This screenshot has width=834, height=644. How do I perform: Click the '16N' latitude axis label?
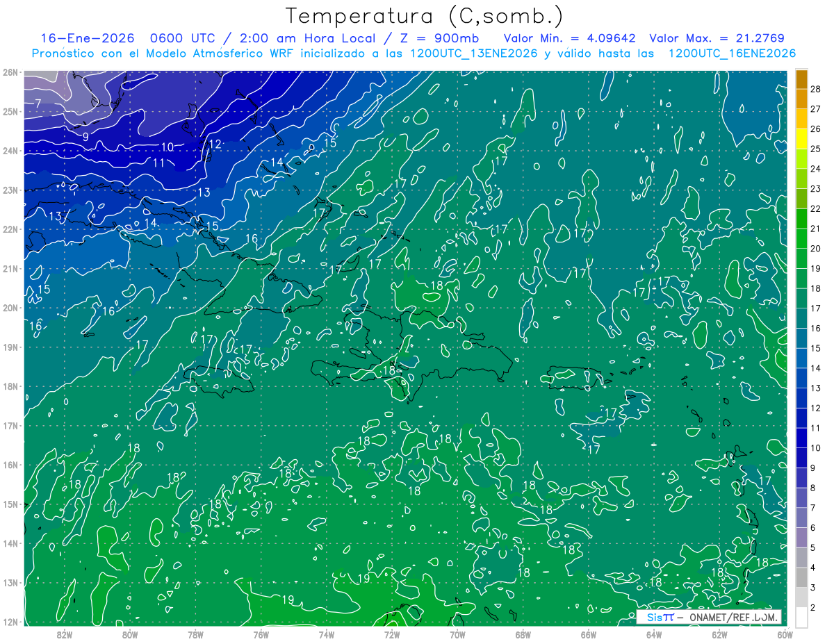coord(10,465)
